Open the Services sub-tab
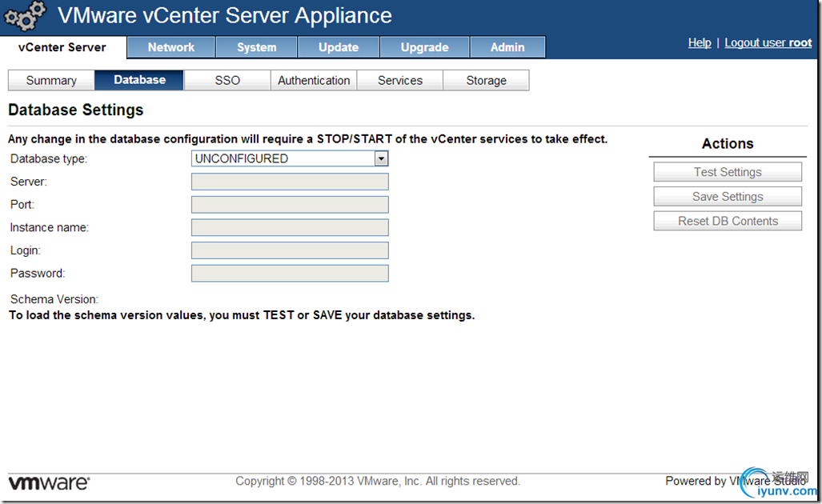Viewport: 822px width, 504px height. [400, 80]
